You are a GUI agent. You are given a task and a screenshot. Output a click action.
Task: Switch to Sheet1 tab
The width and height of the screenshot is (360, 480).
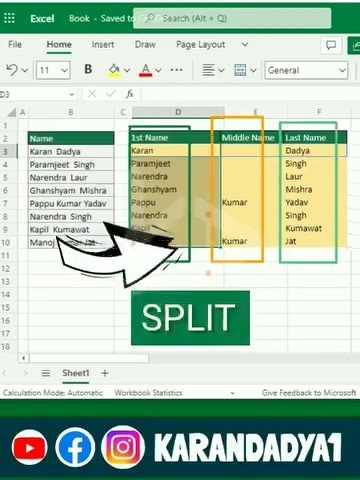point(76,373)
